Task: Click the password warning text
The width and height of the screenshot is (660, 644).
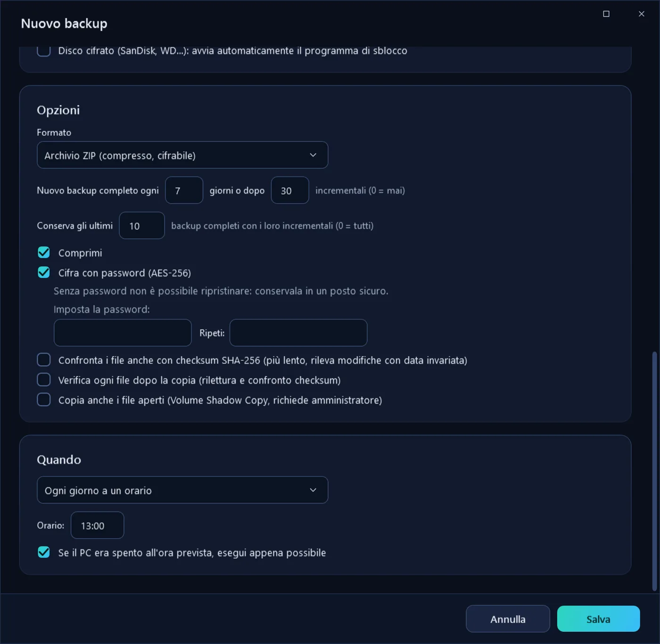Action: point(221,291)
